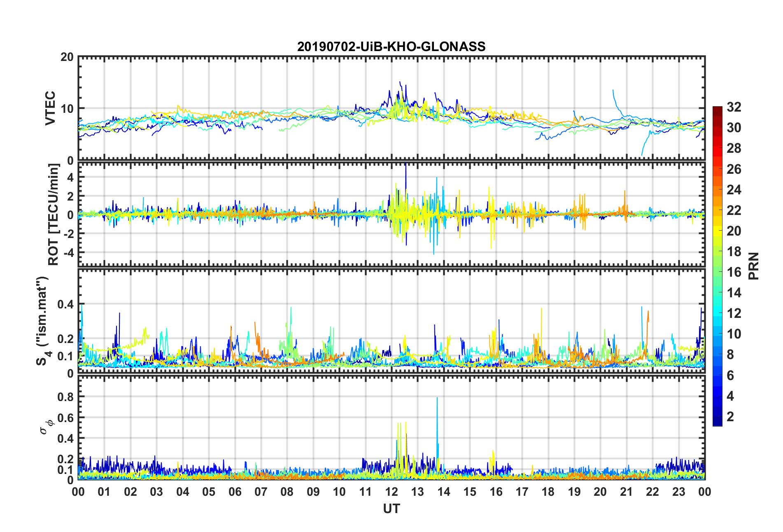The width and height of the screenshot is (783, 532).
Task: Click the 4 tick on ROT axis
Action: coord(70,177)
